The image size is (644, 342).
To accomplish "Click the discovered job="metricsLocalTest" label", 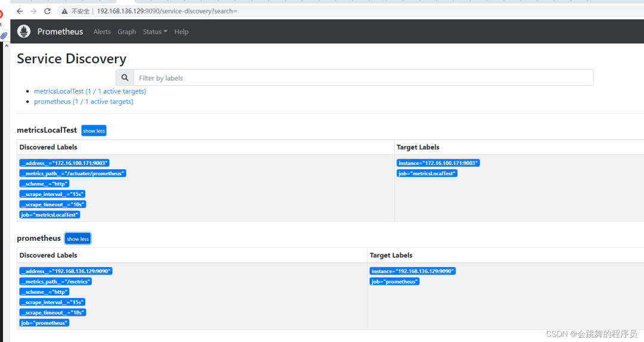I will pos(49,214).
